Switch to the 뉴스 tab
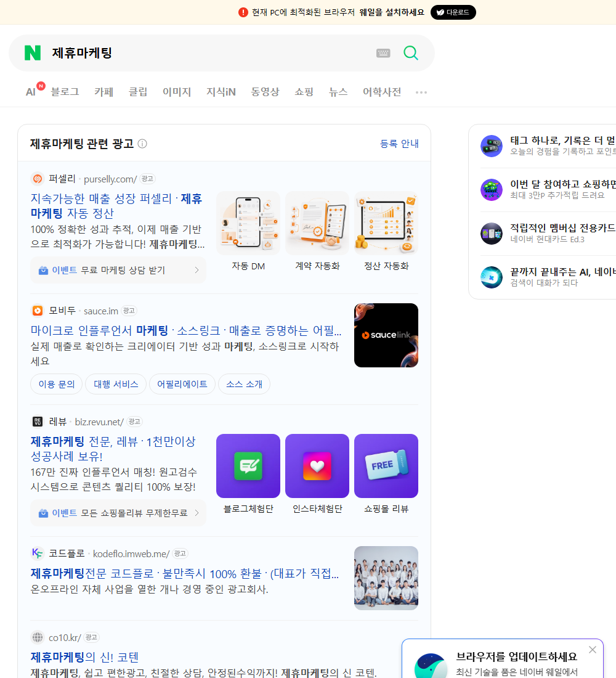 pyautogui.click(x=338, y=92)
